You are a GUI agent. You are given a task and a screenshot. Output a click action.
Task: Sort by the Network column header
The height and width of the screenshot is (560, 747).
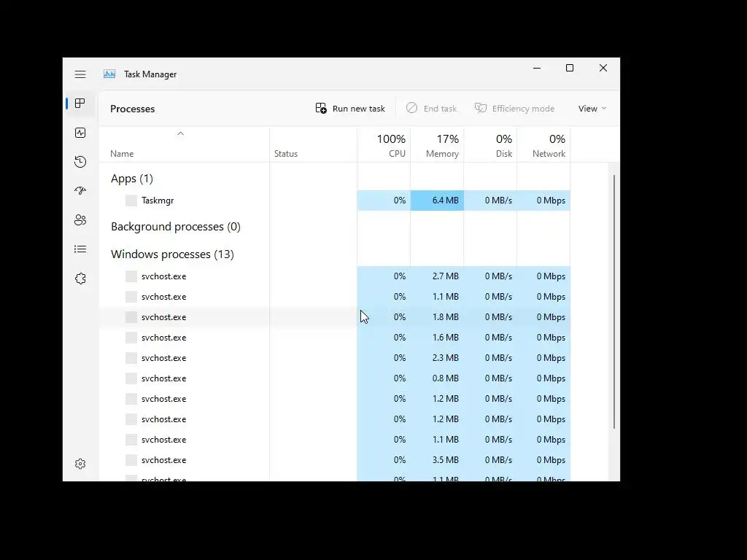[544, 146]
